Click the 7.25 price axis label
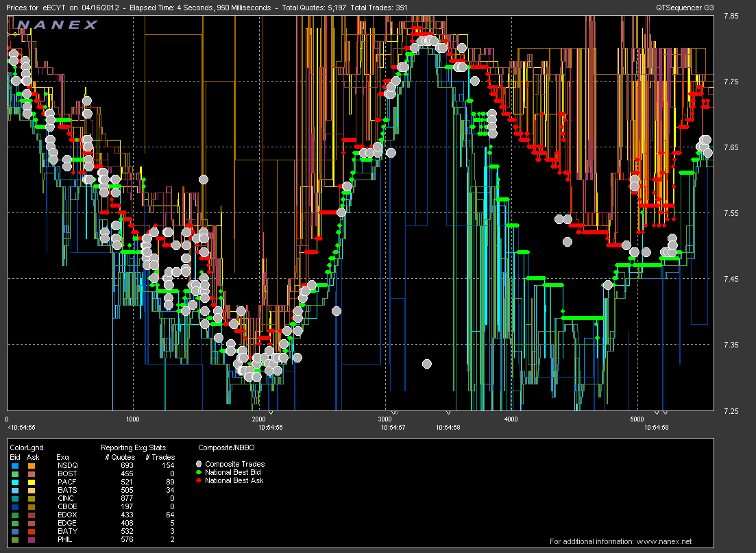Screen dimensions: 756x553 pyautogui.click(x=731, y=411)
